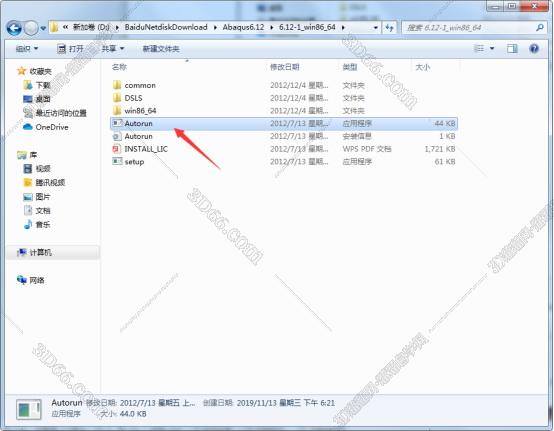Expand the recent pages dropdown arrow
The height and width of the screenshot is (431, 554).
pos(43,28)
